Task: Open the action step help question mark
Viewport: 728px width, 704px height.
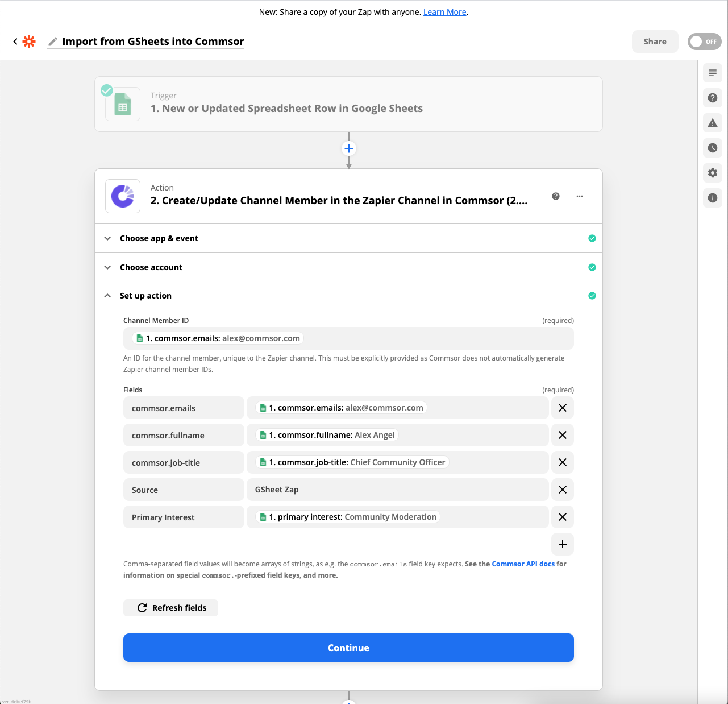Action: click(556, 196)
